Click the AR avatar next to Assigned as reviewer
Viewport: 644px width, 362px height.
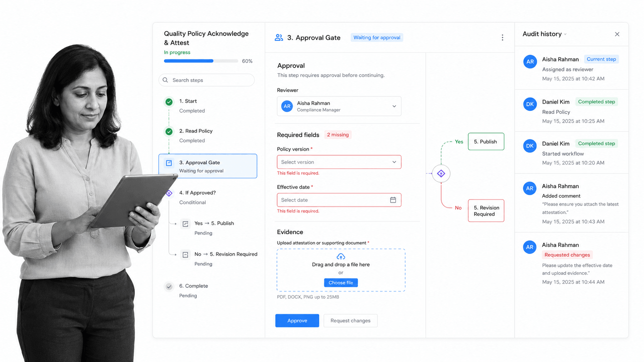(530, 62)
